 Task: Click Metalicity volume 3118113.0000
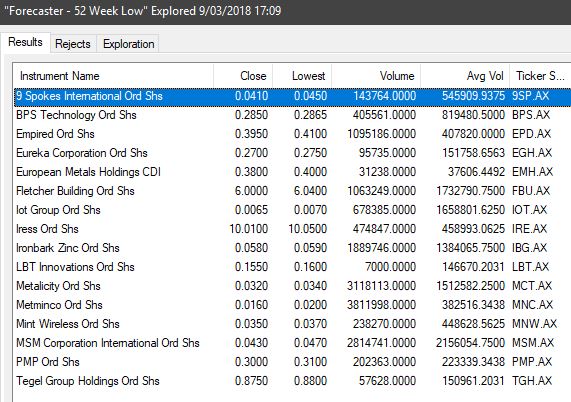click(382, 286)
